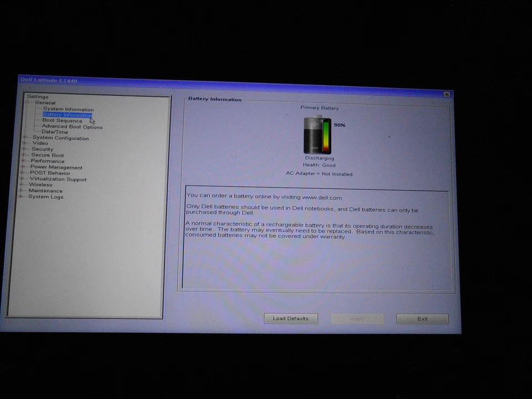532x399 pixels.
Task: Click the Discharging status text
Action: (320, 158)
